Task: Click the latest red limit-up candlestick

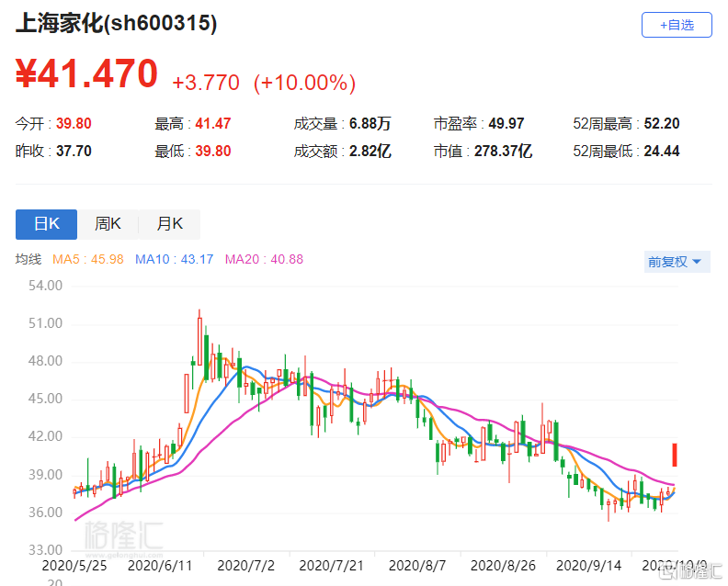Action: pyautogui.click(x=675, y=455)
